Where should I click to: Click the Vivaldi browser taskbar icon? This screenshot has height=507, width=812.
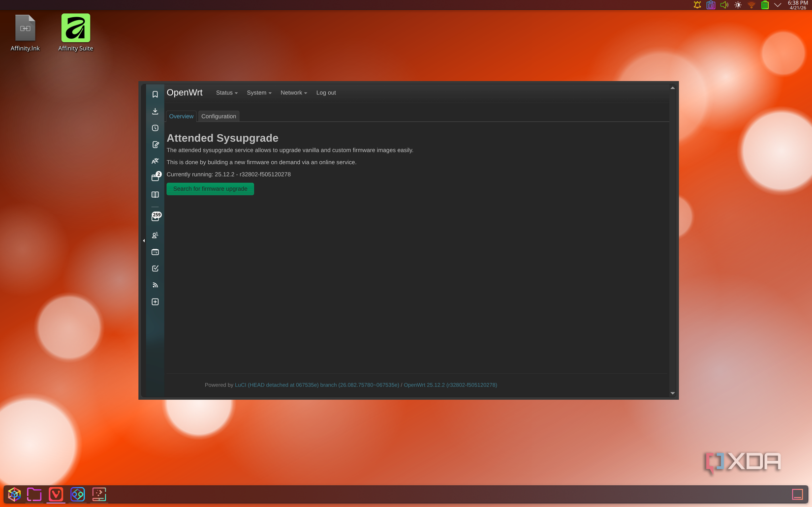coord(56,494)
